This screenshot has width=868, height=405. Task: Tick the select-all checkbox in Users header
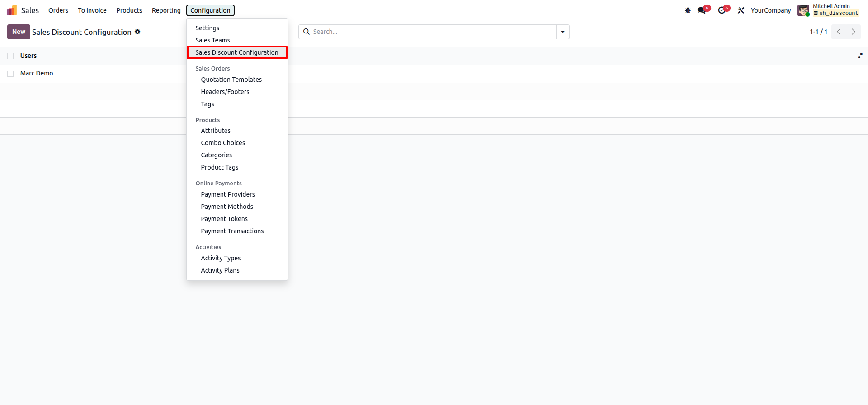coord(10,56)
